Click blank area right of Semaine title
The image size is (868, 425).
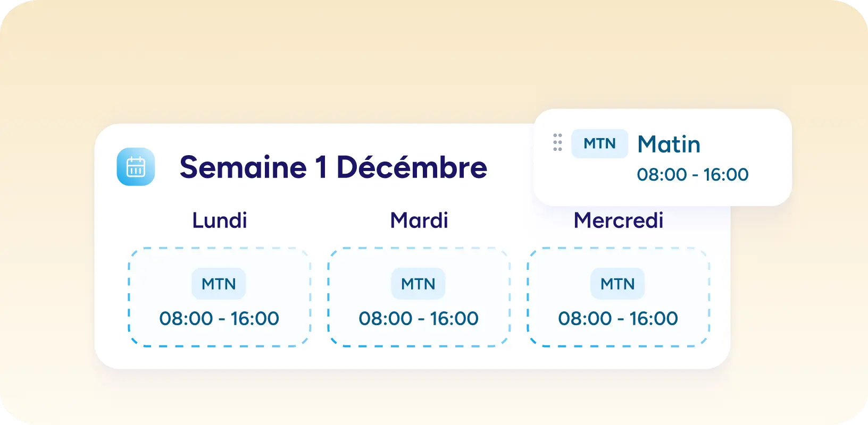[x=511, y=167]
